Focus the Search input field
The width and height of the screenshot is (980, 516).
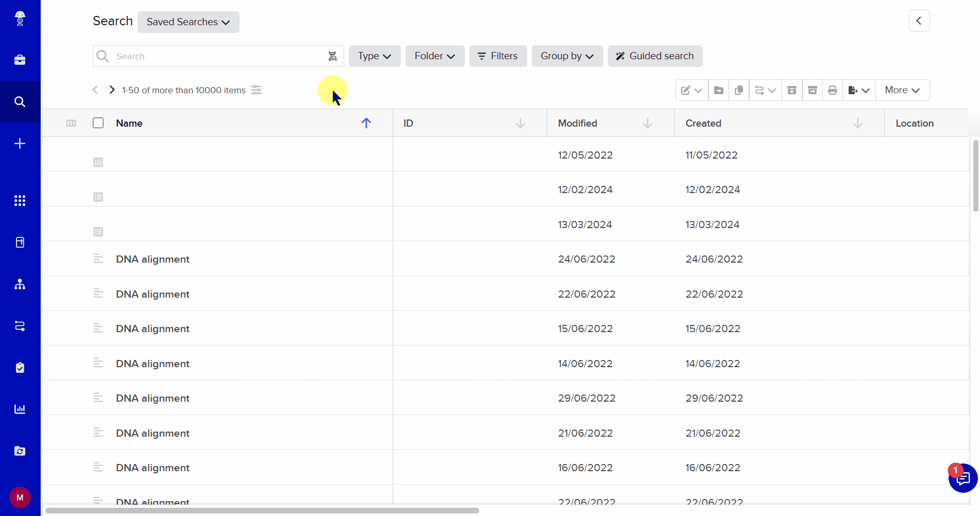pyautogui.click(x=218, y=56)
